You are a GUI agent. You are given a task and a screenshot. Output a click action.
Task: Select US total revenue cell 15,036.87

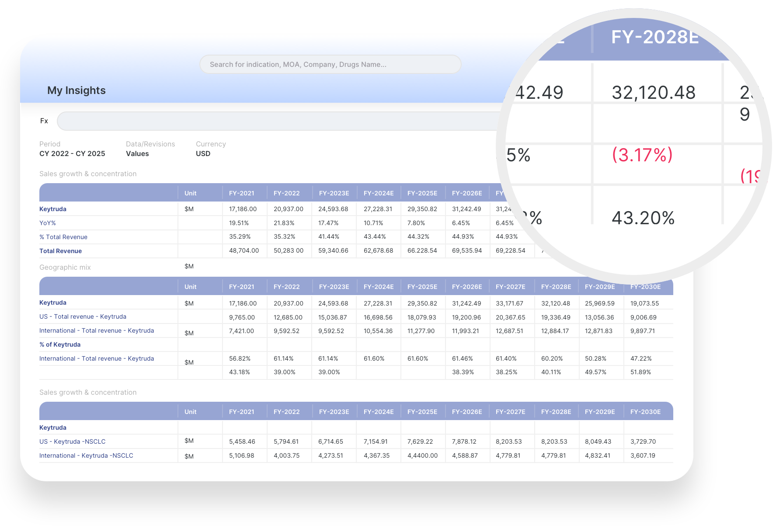(333, 317)
